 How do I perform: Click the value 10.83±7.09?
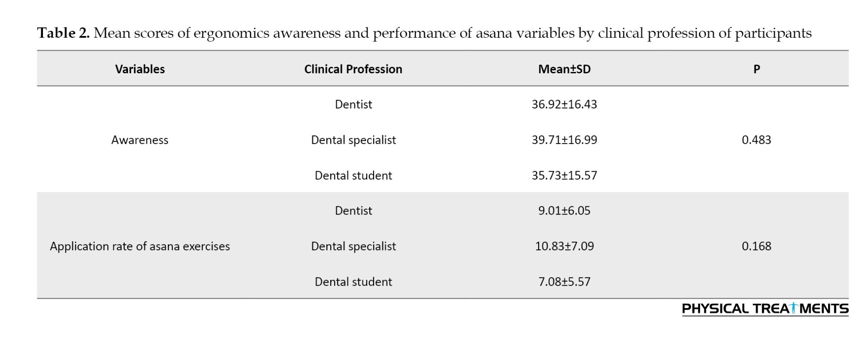[x=564, y=246]
